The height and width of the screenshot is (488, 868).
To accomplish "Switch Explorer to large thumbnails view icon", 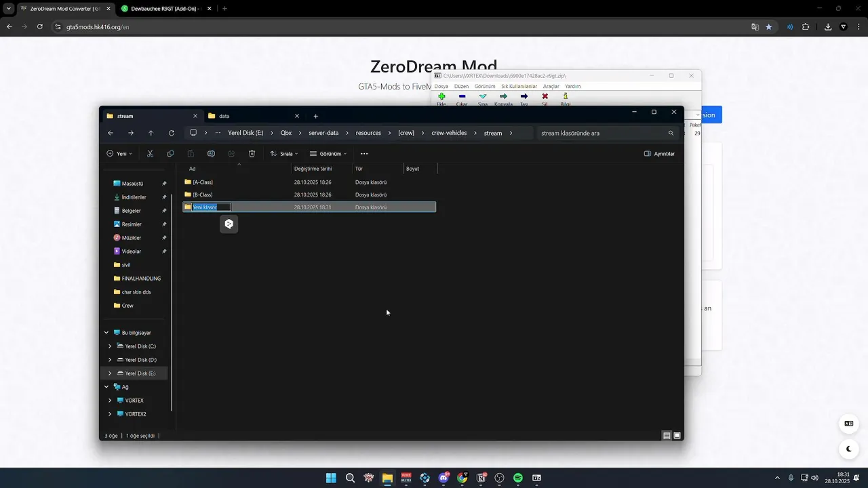I will coord(677,435).
